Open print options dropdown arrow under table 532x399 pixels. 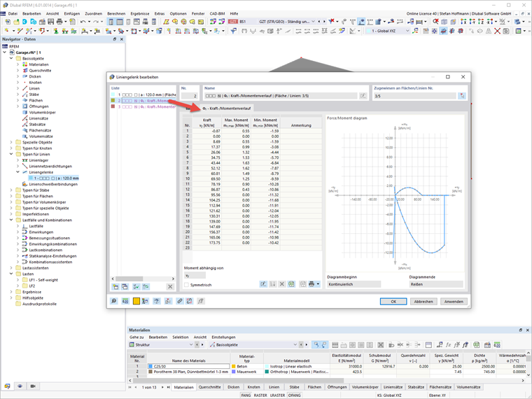[x=318, y=284]
